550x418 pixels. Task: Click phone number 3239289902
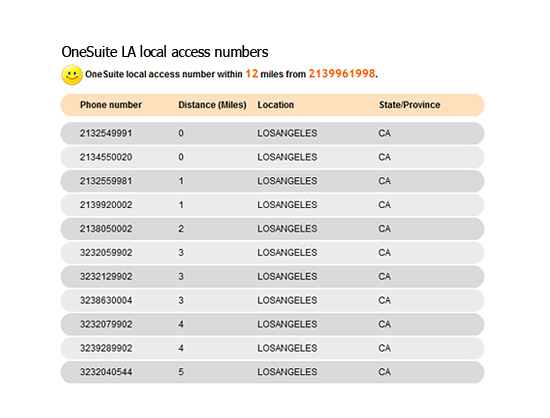click(x=106, y=348)
